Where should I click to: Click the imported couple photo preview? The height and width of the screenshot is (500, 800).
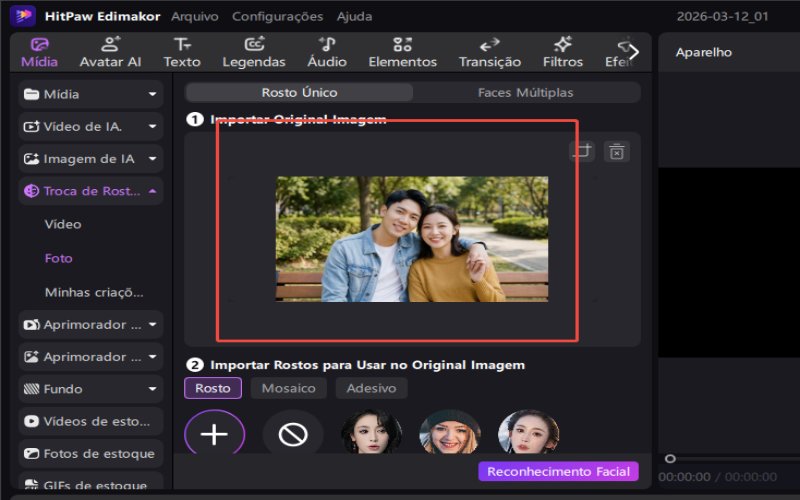click(x=411, y=239)
